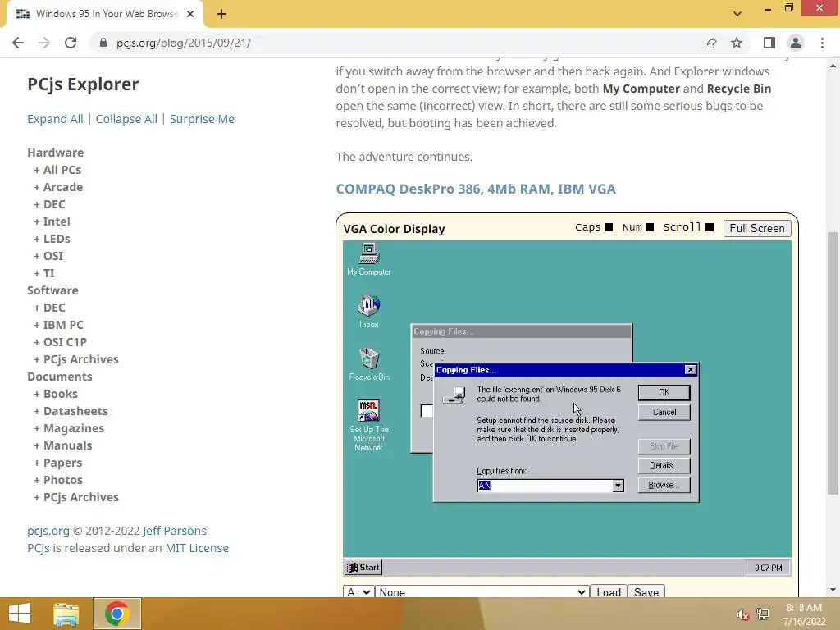
Task: Click the Browse button
Action: [664, 485]
